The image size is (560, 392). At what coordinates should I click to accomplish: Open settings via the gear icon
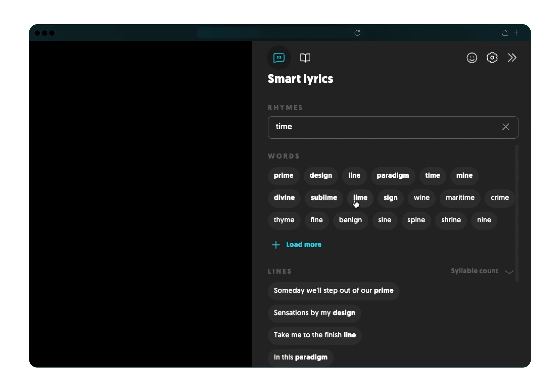pos(492,58)
